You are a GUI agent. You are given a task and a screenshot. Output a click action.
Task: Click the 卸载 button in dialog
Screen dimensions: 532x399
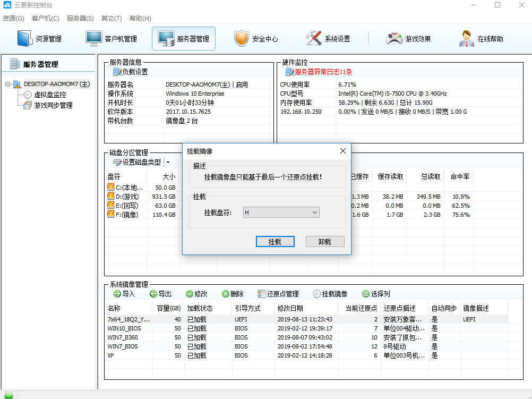tap(325, 241)
